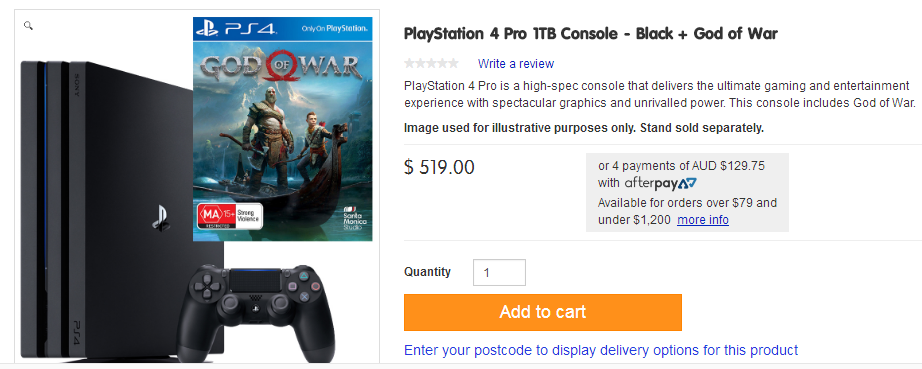Click the God of War cover art

pos(283,129)
